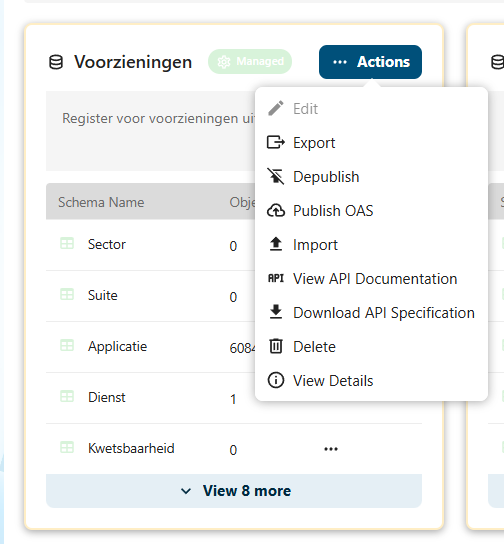Click the Publish OAS cloud upload icon

(276, 211)
